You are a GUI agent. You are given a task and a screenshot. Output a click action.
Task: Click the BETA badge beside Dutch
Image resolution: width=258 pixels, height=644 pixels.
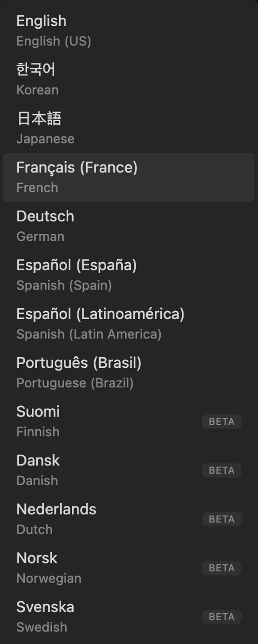[x=222, y=519]
